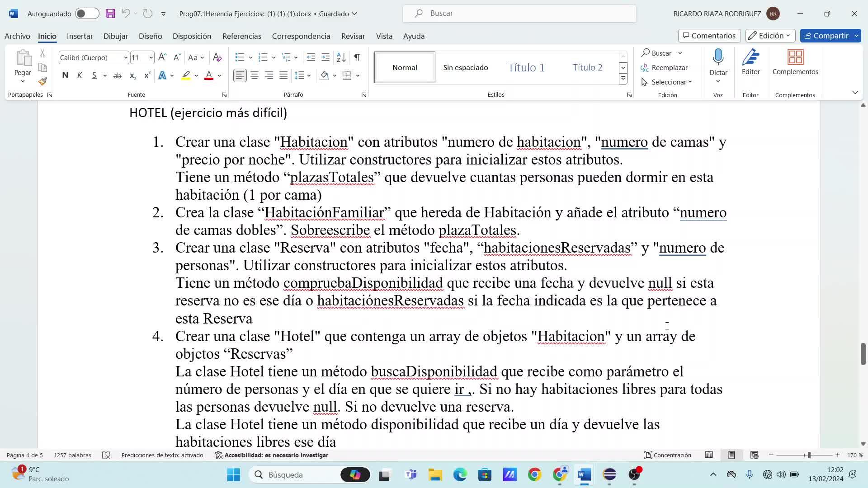Open the font name dropdown Calibri
This screenshot has width=868, height=488.
click(x=125, y=57)
